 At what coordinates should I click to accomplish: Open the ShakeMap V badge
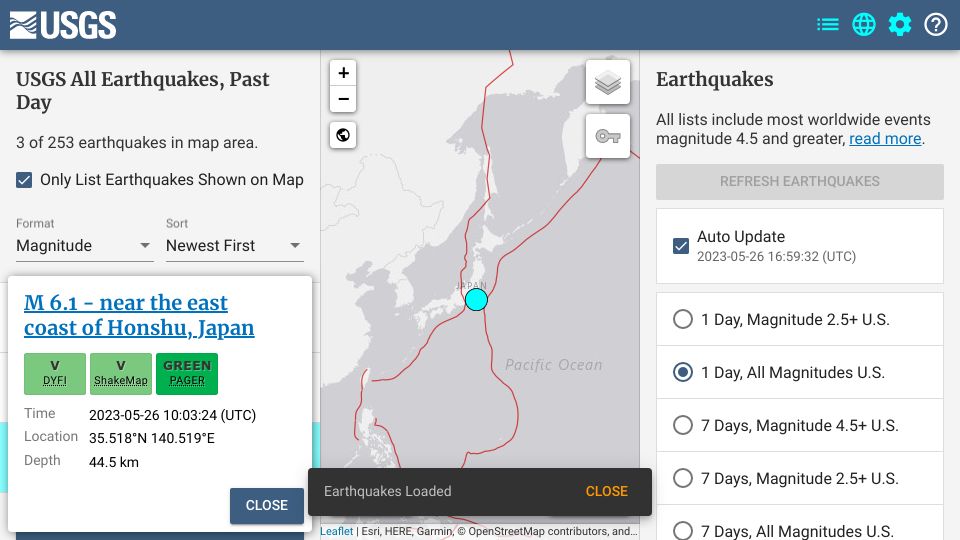click(x=121, y=373)
